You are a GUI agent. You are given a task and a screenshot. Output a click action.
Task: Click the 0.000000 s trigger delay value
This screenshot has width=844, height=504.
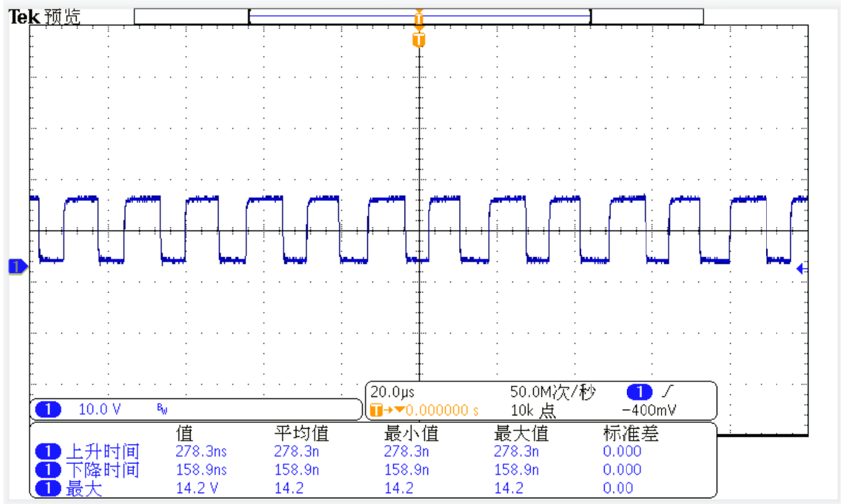click(443, 410)
